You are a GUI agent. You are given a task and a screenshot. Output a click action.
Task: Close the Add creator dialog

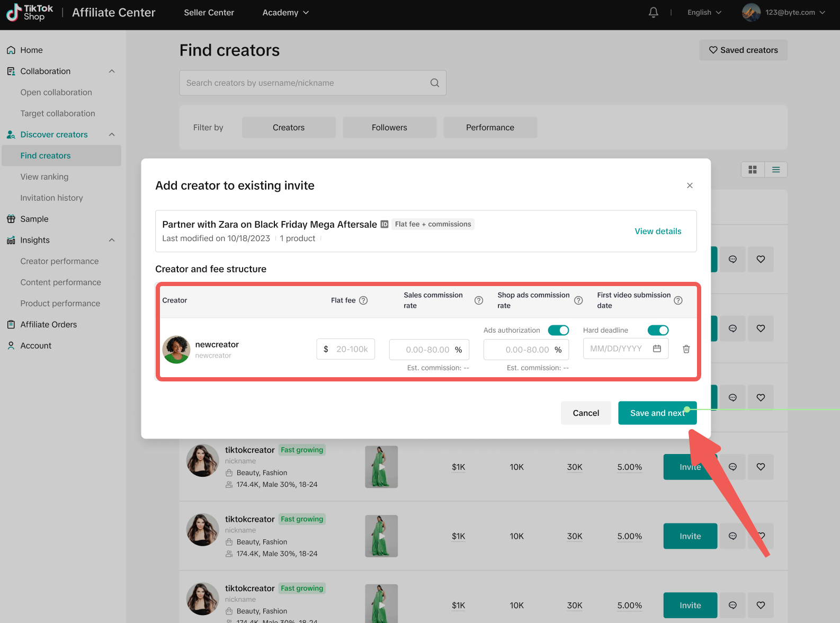tap(690, 185)
